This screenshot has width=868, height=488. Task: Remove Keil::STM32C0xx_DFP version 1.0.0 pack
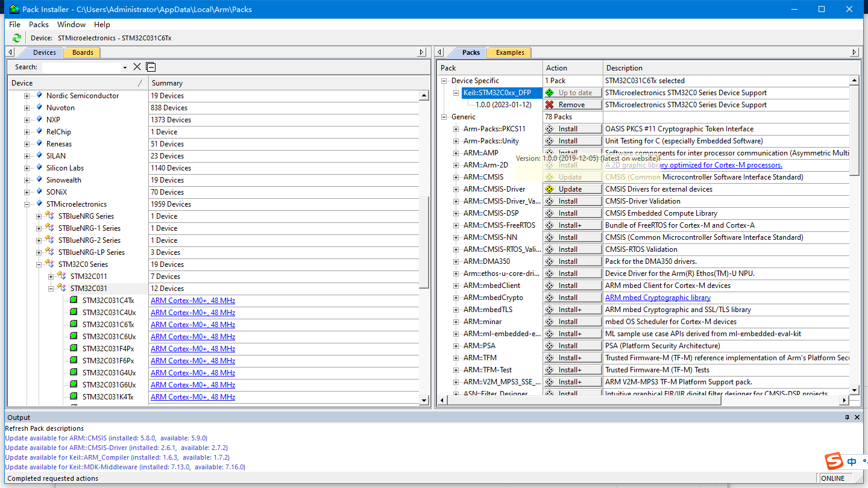(572, 105)
